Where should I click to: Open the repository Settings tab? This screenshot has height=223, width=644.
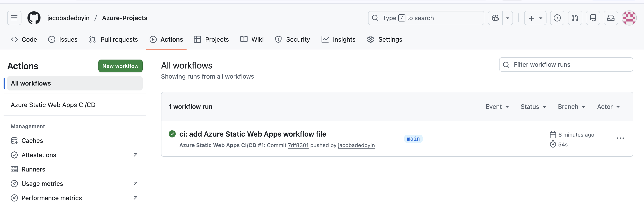click(x=385, y=40)
